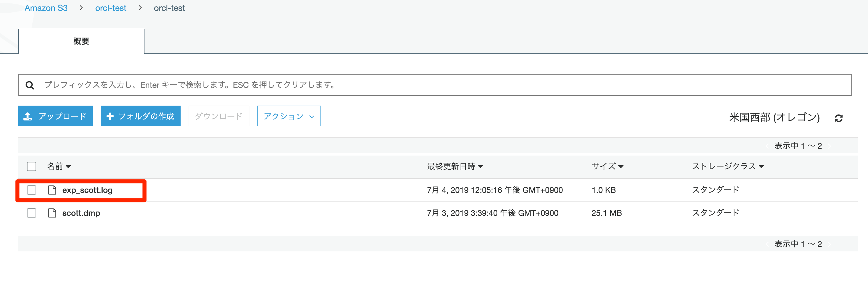Click the file icon next to scott.dmp
The image size is (868, 287).
[x=52, y=213]
